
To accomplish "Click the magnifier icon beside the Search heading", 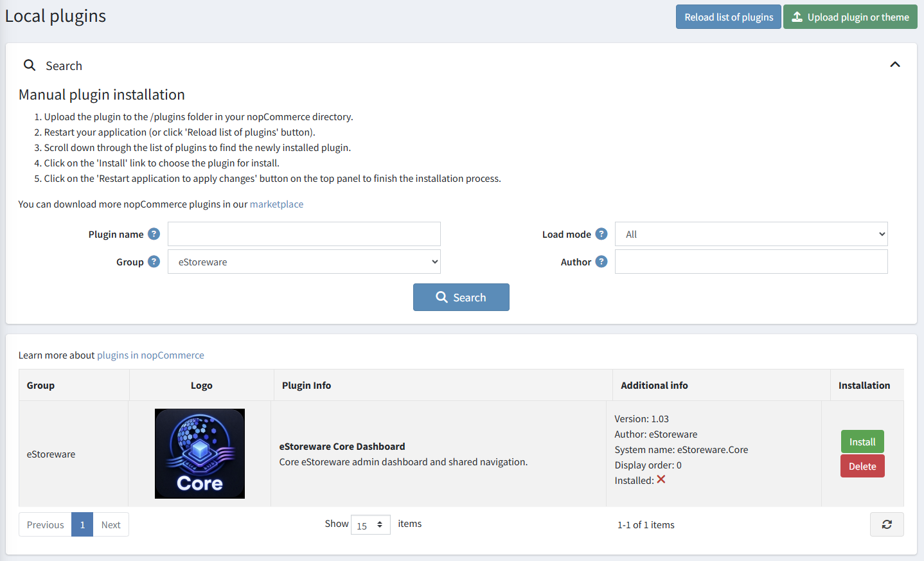I will coord(30,65).
